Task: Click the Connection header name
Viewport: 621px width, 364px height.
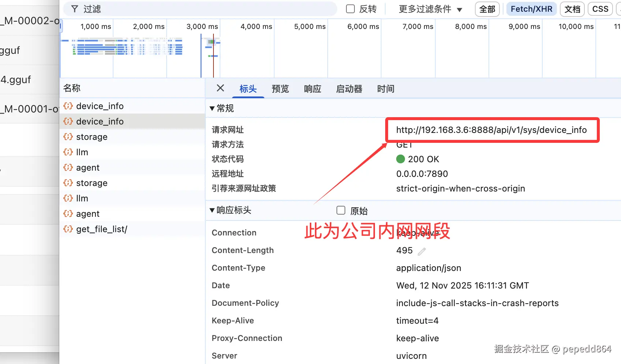Action: pos(234,233)
